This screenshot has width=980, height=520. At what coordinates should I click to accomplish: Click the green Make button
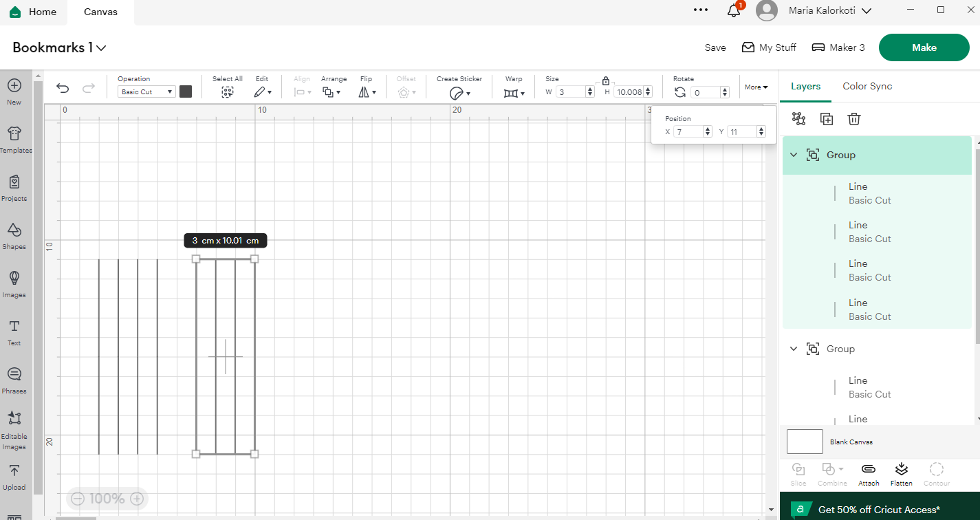924,47
